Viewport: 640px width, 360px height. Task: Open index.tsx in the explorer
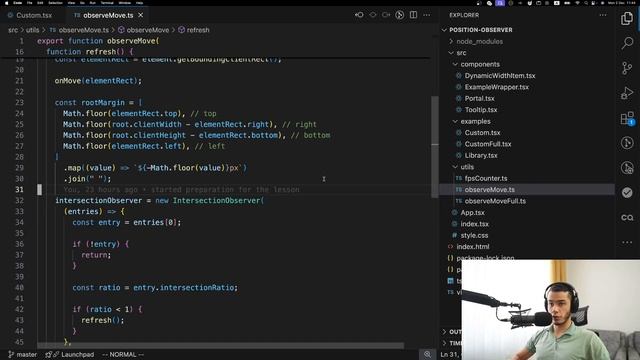474,224
